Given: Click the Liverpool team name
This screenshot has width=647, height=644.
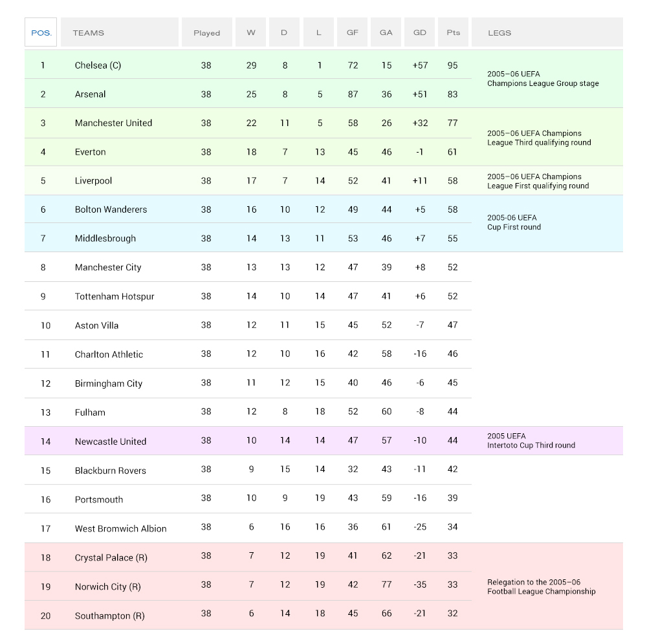Looking at the screenshot, I should click(93, 181).
